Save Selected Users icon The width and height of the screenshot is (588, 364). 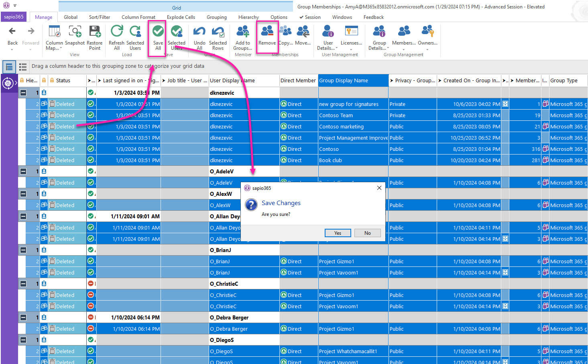click(177, 31)
